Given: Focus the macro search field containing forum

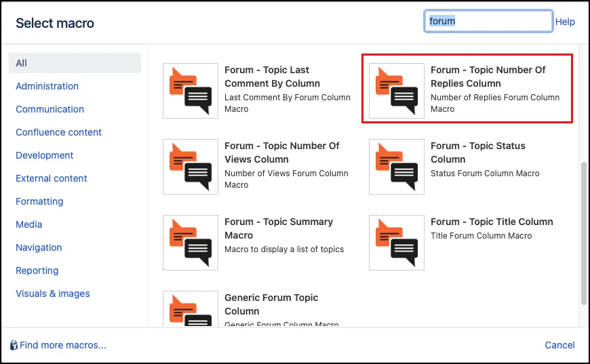Looking at the screenshot, I should [x=488, y=21].
